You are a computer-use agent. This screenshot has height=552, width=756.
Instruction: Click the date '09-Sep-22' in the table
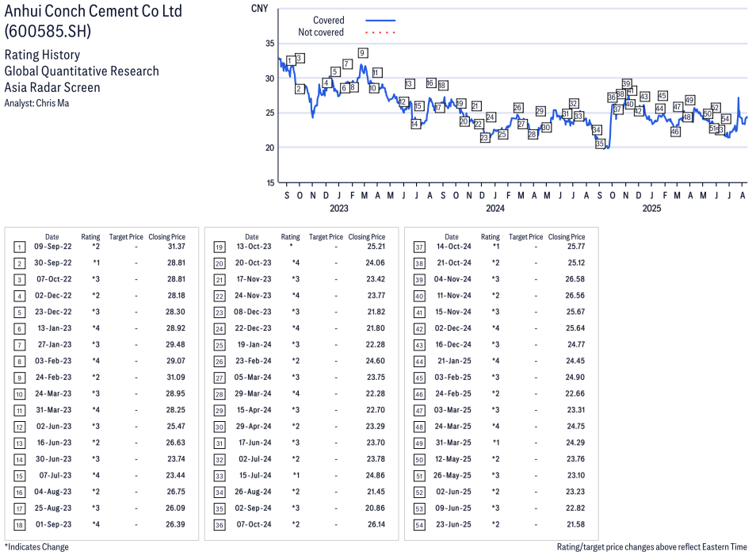pyautogui.click(x=52, y=247)
